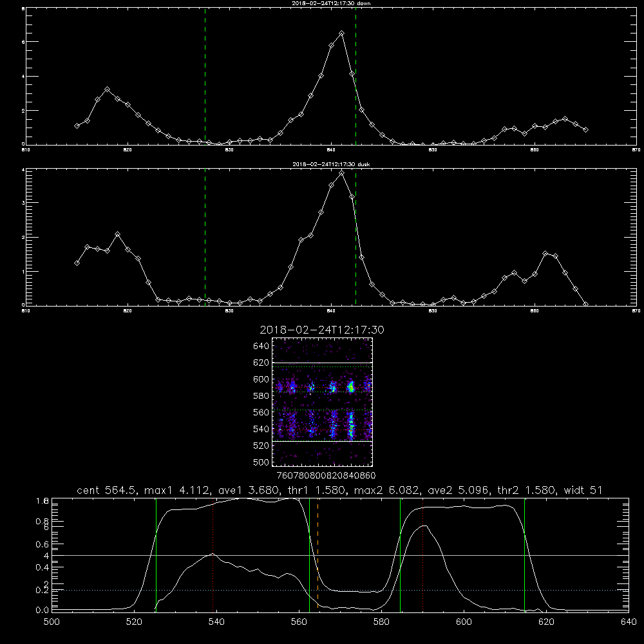Click the last diamond data point in dusk plot

click(585, 305)
